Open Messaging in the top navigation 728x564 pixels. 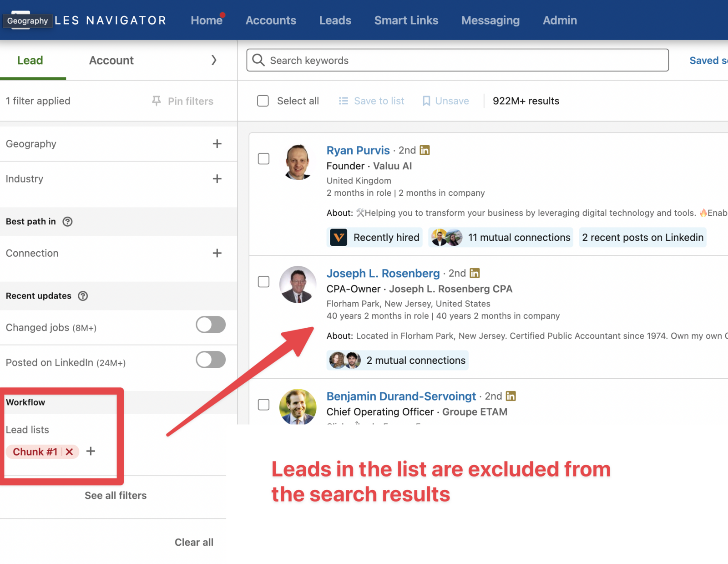(x=490, y=20)
